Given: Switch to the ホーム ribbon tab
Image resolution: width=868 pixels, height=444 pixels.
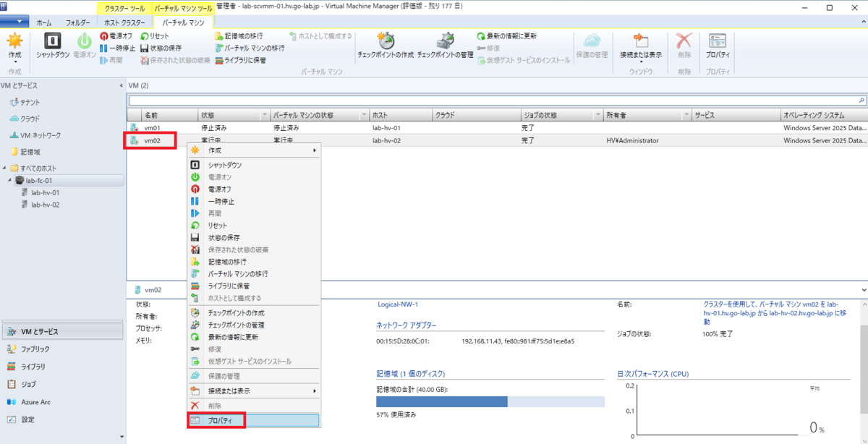Looking at the screenshot, I should click(43, 22).
